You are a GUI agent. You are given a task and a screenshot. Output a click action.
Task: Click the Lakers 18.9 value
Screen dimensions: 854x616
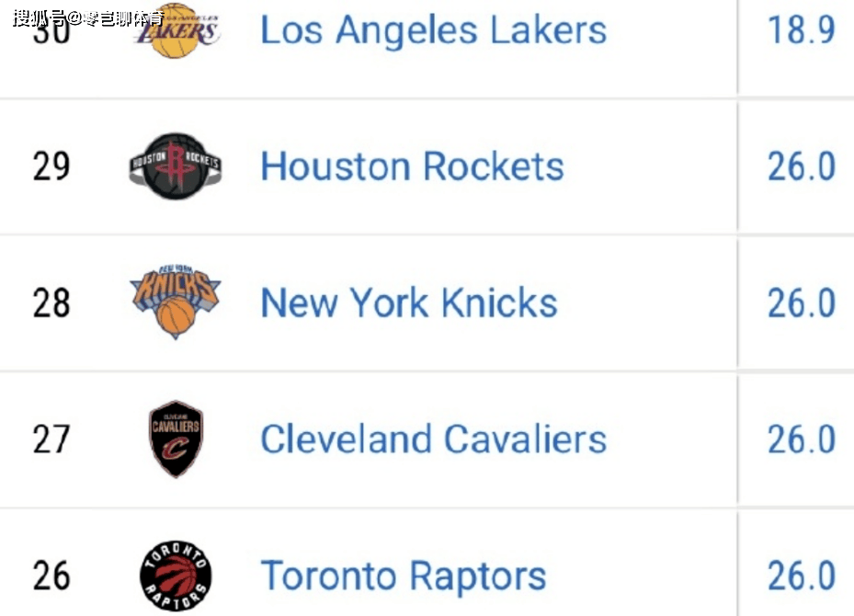pyautogui.click(x=801, y=30)
